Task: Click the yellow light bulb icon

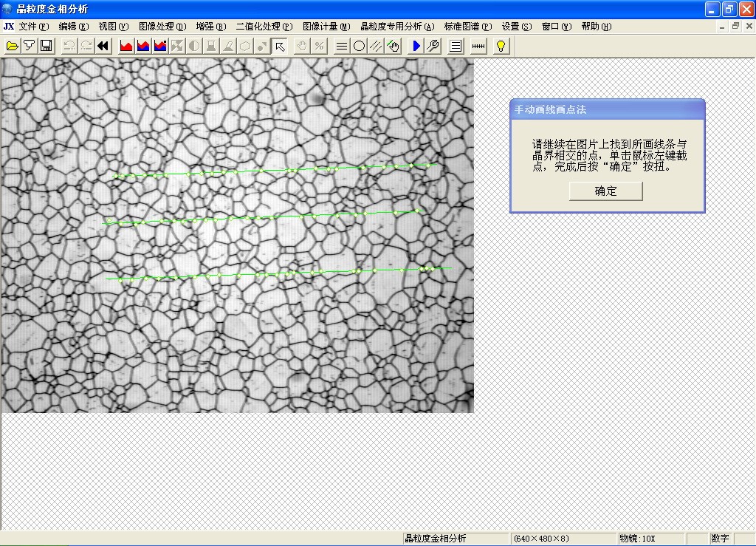Action: 501,46
